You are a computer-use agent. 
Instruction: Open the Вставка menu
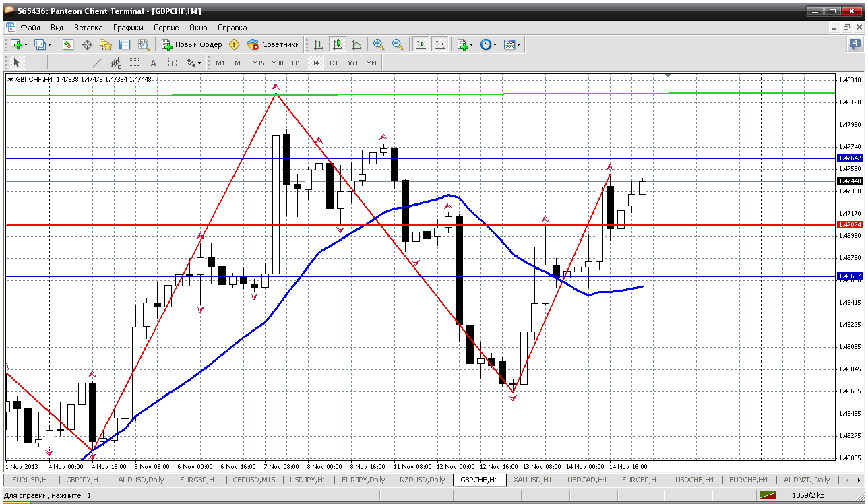tap(88, 28)
